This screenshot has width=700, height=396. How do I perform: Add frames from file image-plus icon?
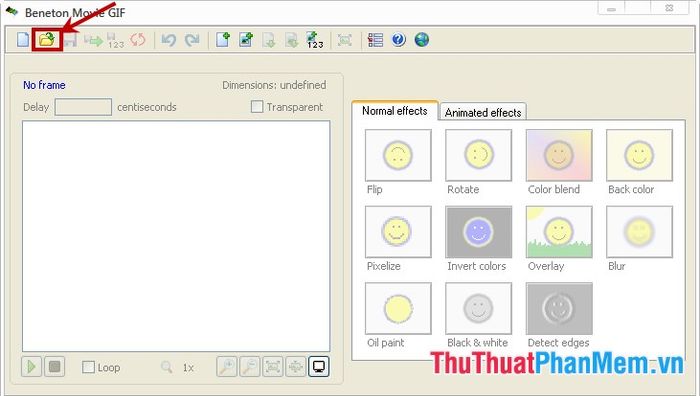[x=246, y=40]
